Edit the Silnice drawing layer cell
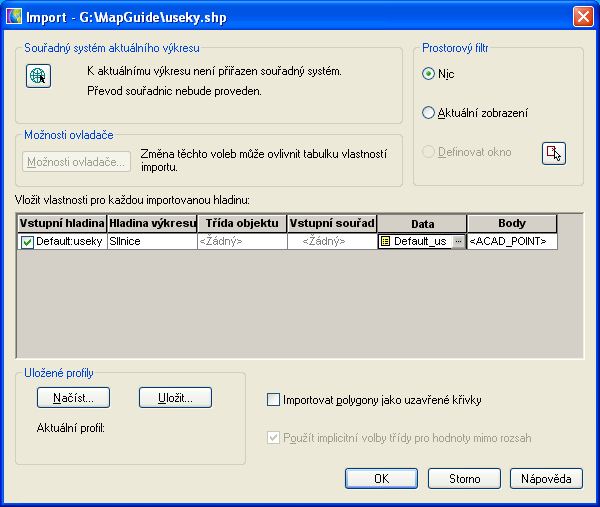This screenshot has width=600, height=507. (151, 242)
